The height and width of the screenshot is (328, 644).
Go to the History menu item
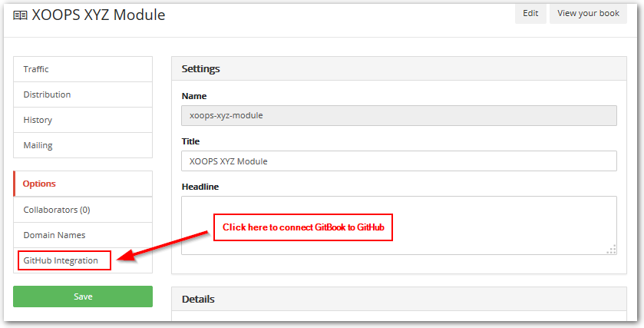pos(83,120)
